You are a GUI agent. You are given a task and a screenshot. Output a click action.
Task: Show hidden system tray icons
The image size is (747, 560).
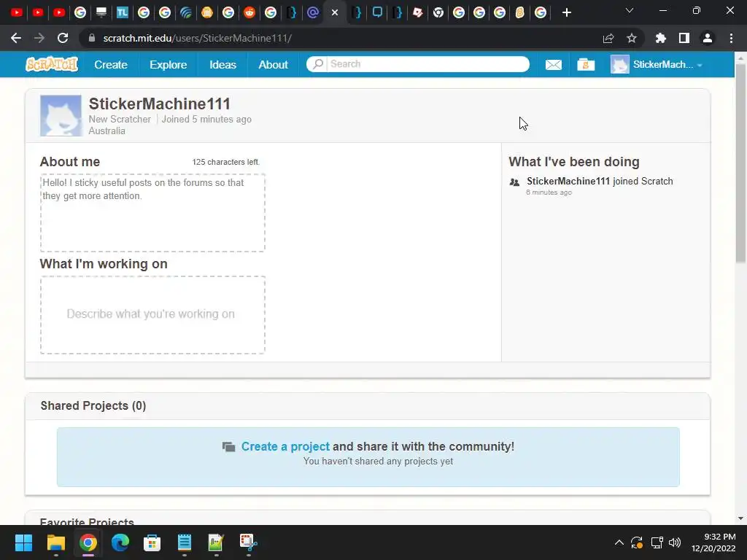pos(619,542)
